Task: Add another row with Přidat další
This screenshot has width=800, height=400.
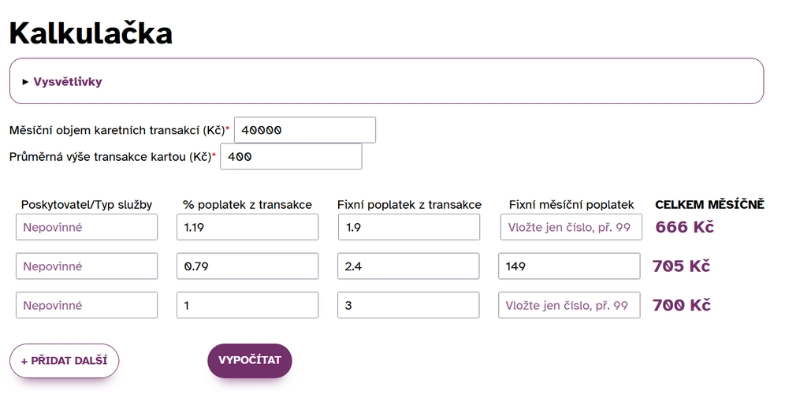Action: pyautogui.click(x=64, y=361)
